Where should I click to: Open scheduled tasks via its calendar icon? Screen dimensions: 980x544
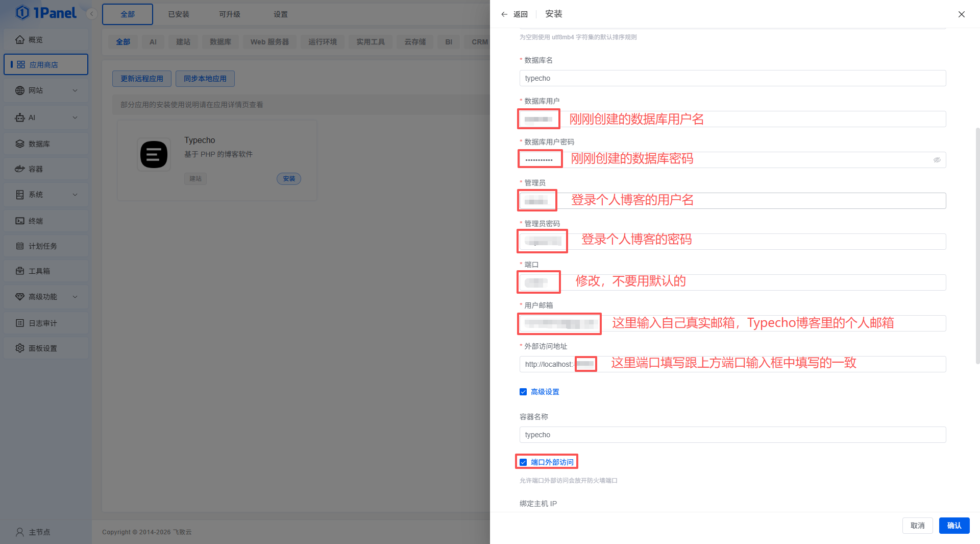tap(20, 246)
